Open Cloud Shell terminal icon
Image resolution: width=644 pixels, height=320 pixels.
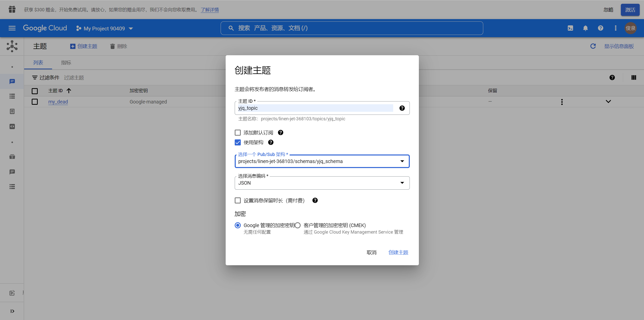click(570, 28)
